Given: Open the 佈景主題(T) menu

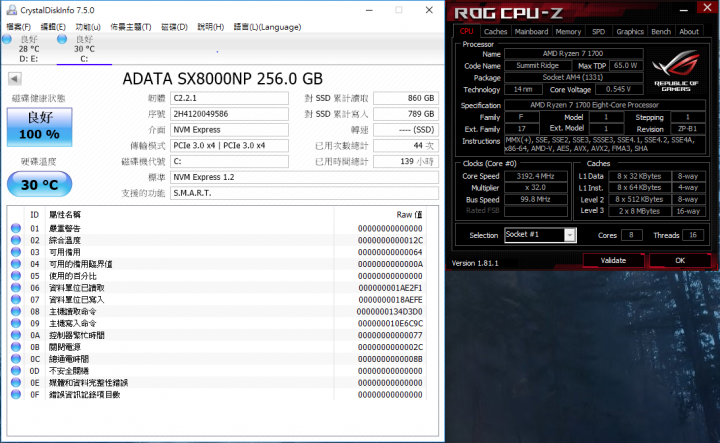Looking at the screenshot, I should pyautogui.click(x=130, y=27).
